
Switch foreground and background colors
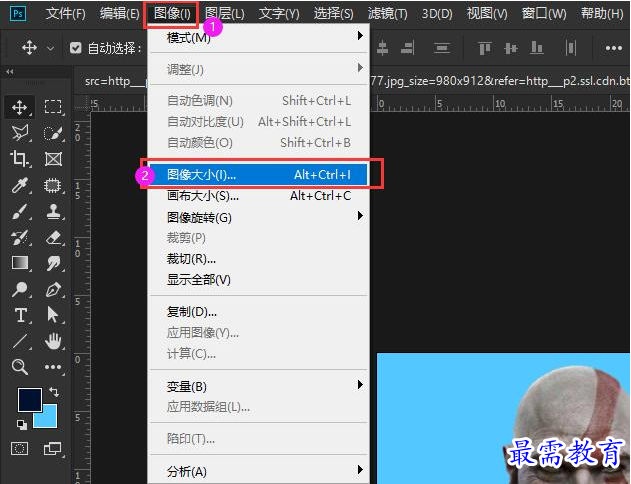(x=54, y=391)
